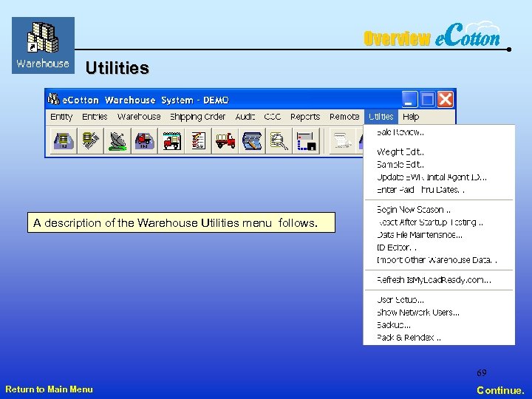Choose Sample Edit menu entry

(400, 165)
